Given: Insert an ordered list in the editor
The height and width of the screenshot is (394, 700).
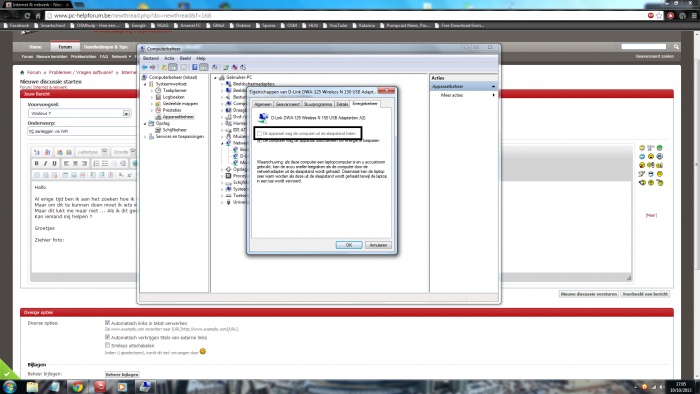Looking at the screenshot, I should point(96,163).
